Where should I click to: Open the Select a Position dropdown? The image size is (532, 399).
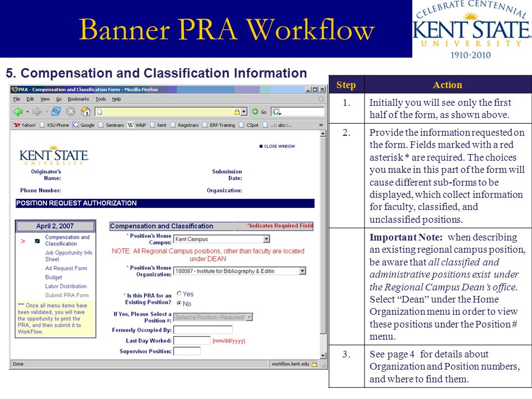tap(249, 317)
